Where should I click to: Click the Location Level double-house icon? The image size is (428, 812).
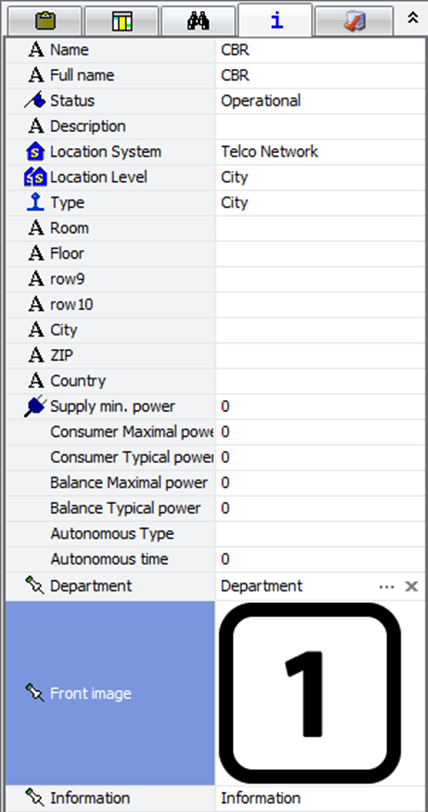click(x=35, y=177)
